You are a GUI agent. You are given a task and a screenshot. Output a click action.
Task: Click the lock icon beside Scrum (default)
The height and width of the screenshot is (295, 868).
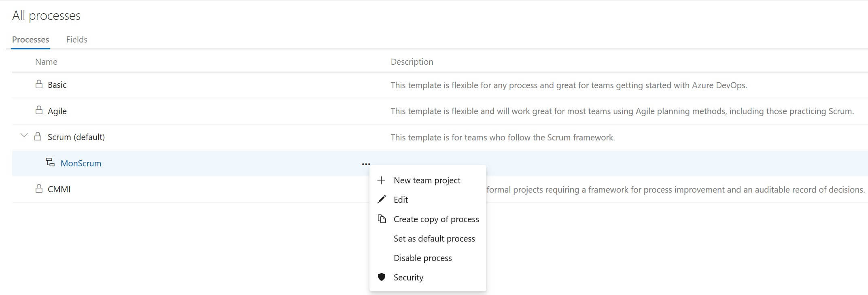point(38,136)
